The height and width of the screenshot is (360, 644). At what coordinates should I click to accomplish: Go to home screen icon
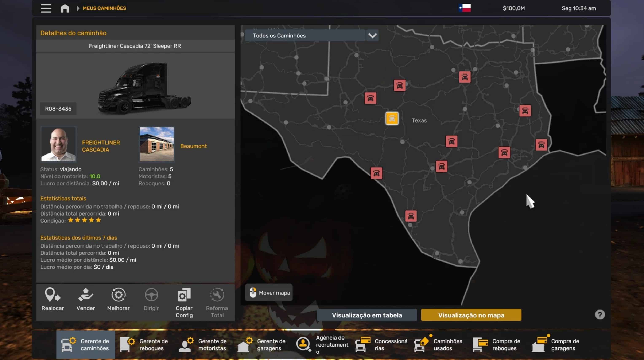(x=65, y=8)
